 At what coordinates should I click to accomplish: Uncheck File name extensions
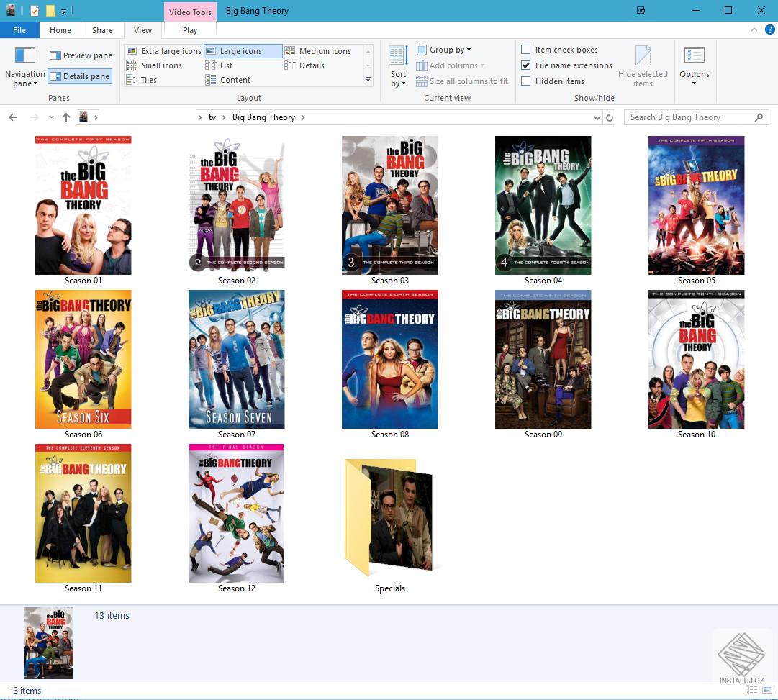click(x=527, y=65)
